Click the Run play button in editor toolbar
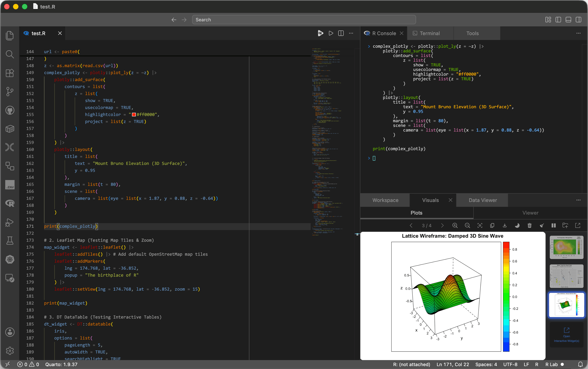 (x=331, y=33)
